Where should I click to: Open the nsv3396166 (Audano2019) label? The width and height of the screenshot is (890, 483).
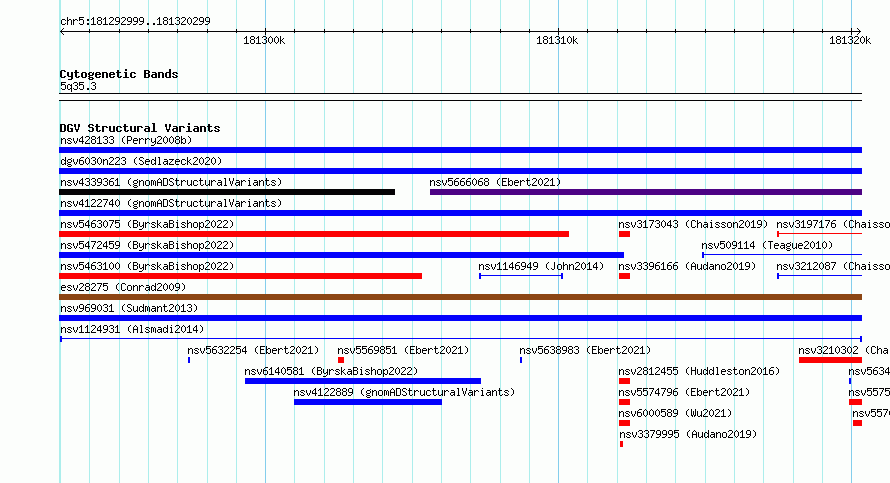(x=687, y=266)
